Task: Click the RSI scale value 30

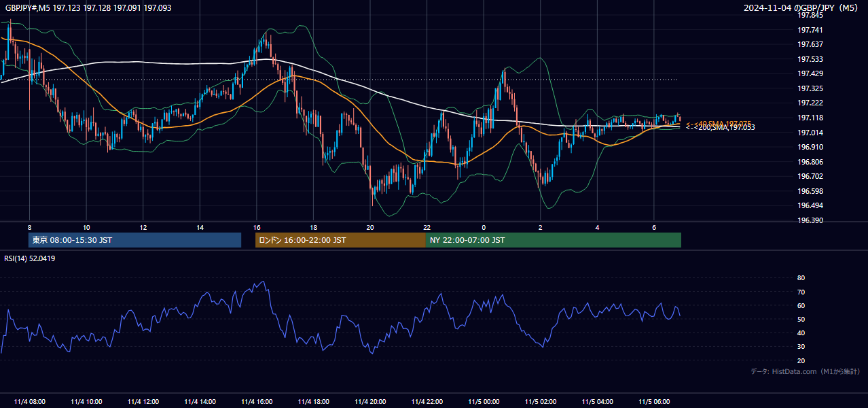Action: click(x=801, y=347)
